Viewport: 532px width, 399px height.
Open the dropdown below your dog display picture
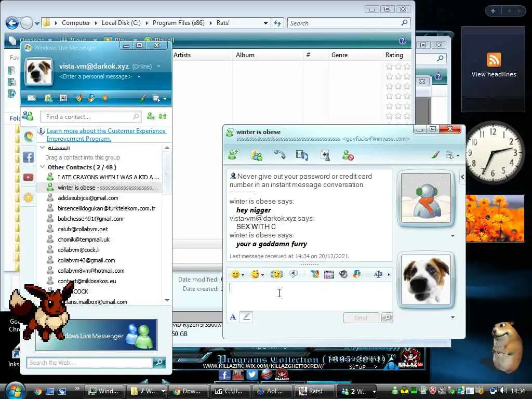coord(453,317)
